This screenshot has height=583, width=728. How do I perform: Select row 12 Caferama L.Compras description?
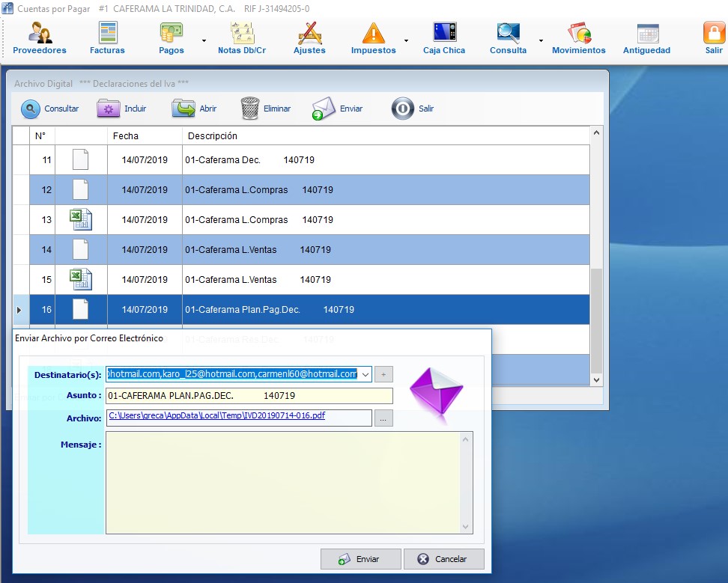point(258,189)
